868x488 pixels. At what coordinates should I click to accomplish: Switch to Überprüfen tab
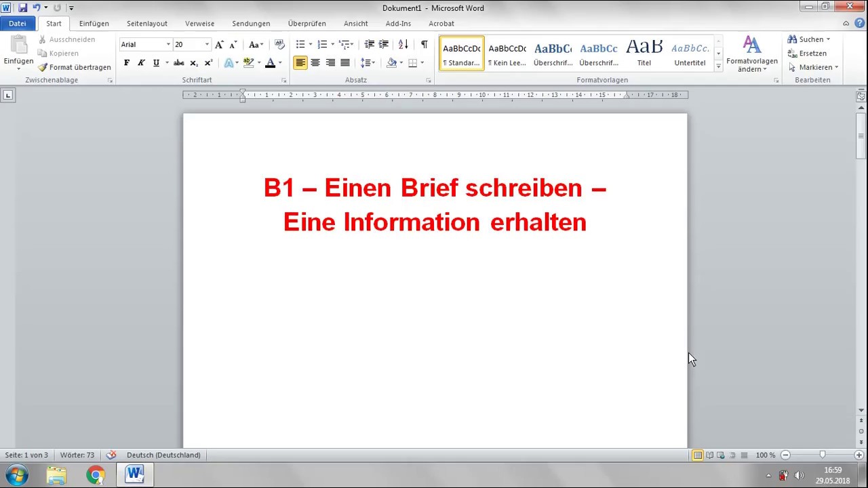click(x=307, y=23)
